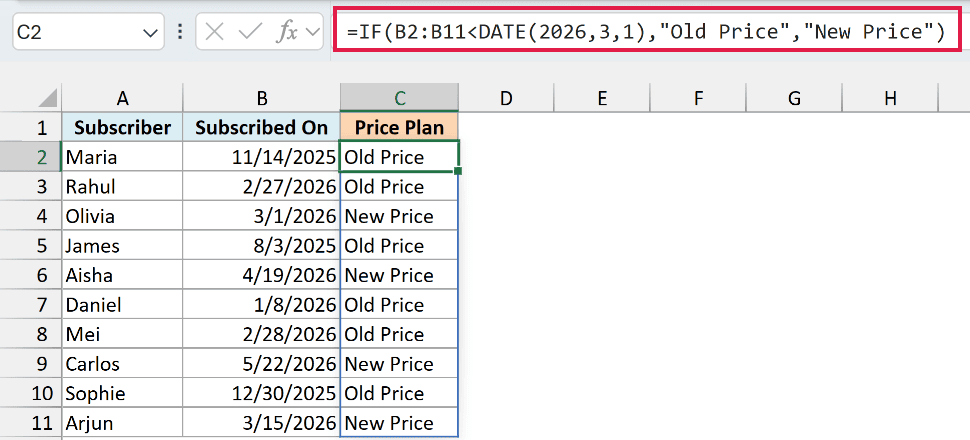Click Olivia's New Price cell

(400, 216)
